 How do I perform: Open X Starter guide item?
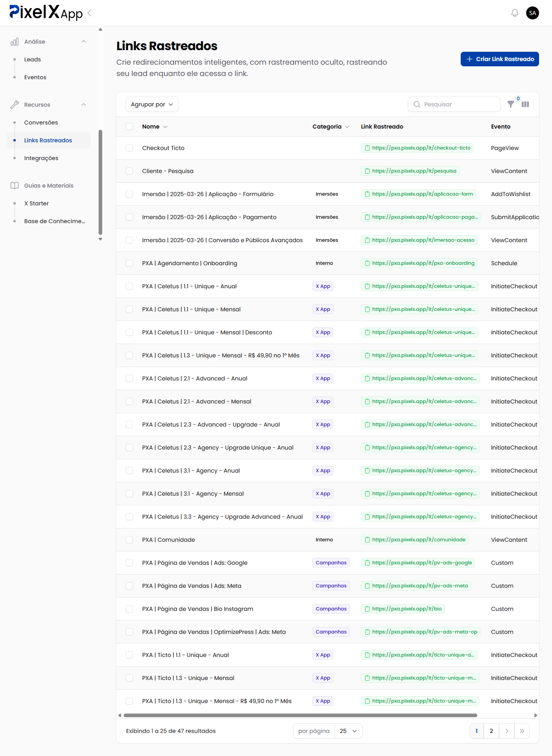[x=36, y=203]
